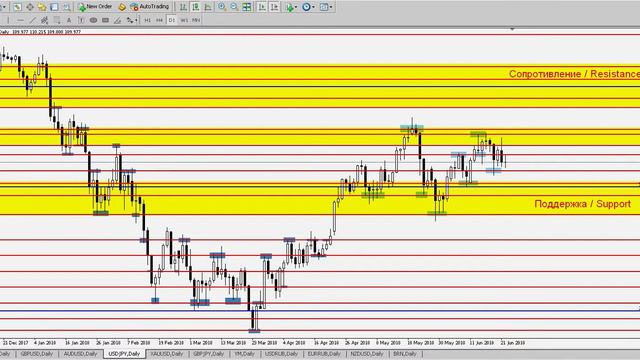640x360 pixels.
Task: Switch chart to line chart
Action: [208, 7]
